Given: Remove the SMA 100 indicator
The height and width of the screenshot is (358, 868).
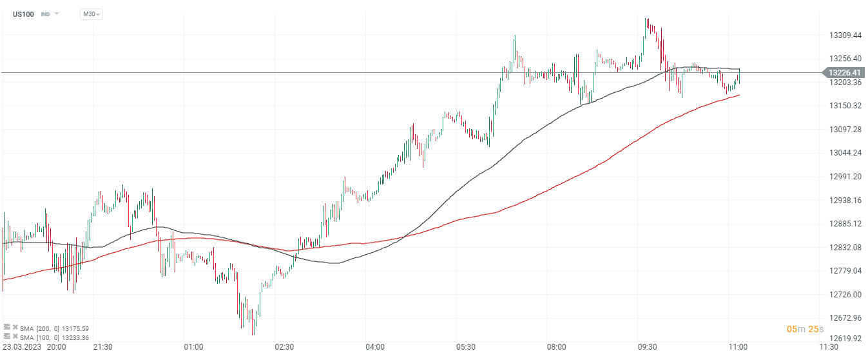Looking at the screenshot, I should [x=15, y=336].
